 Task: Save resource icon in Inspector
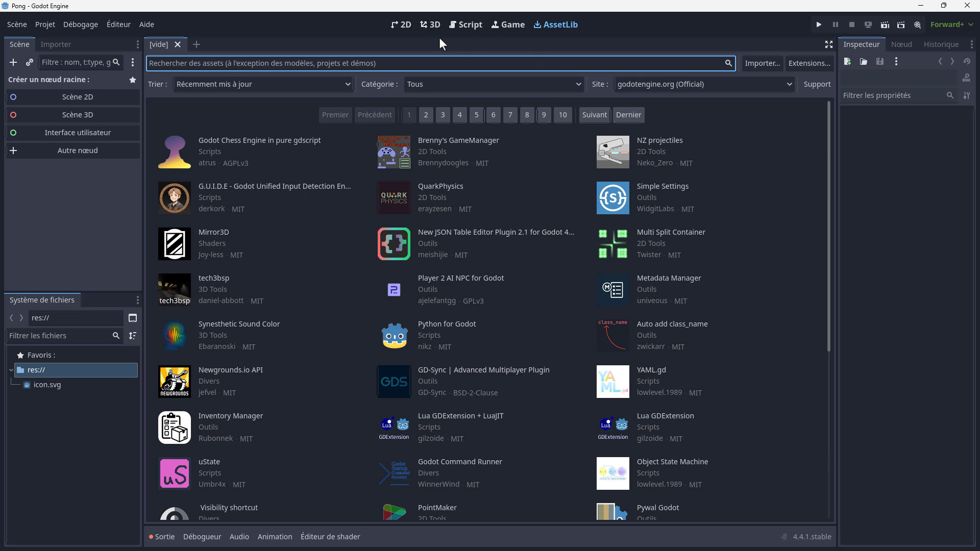coord(880,62)
